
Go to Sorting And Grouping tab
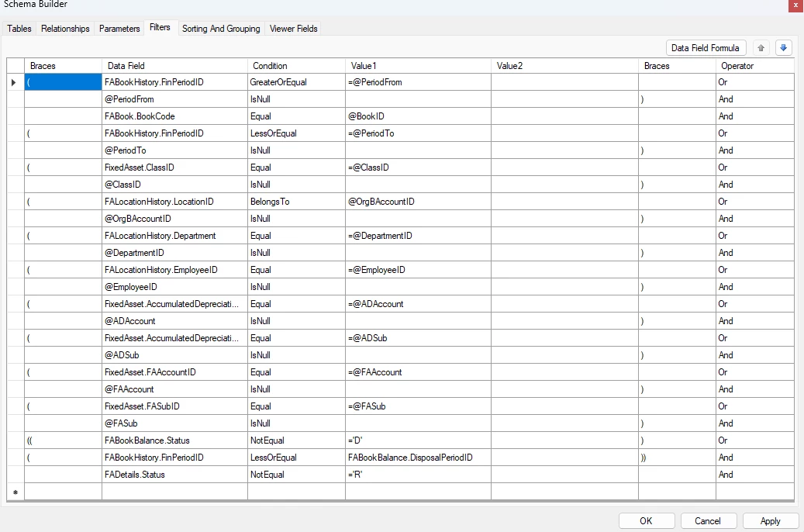tap(221, 29)
